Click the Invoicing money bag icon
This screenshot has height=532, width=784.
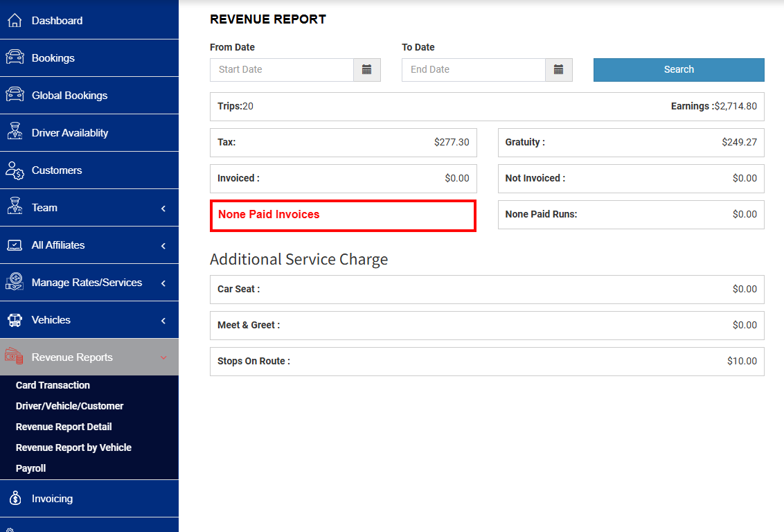tap(15, 499)
